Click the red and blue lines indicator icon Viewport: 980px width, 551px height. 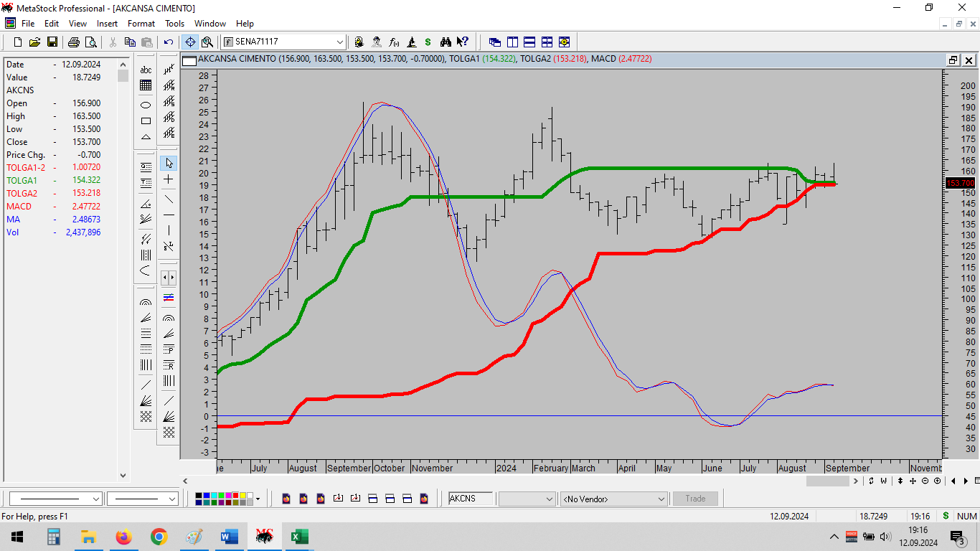[169, 297]
